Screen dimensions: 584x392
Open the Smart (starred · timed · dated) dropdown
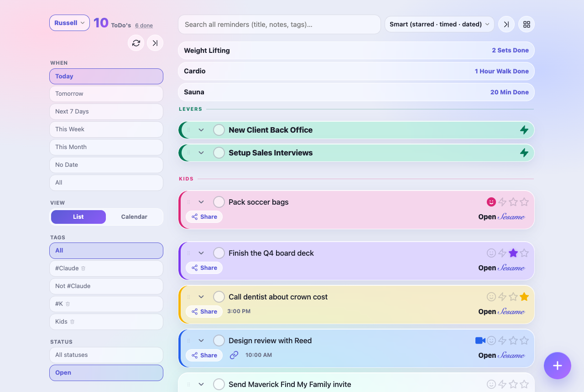439,24
